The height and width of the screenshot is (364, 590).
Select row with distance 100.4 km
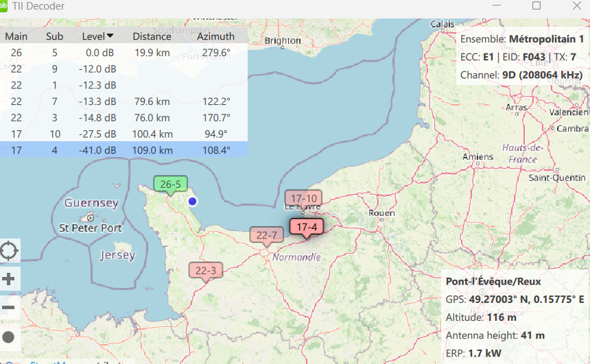(123, 134)
